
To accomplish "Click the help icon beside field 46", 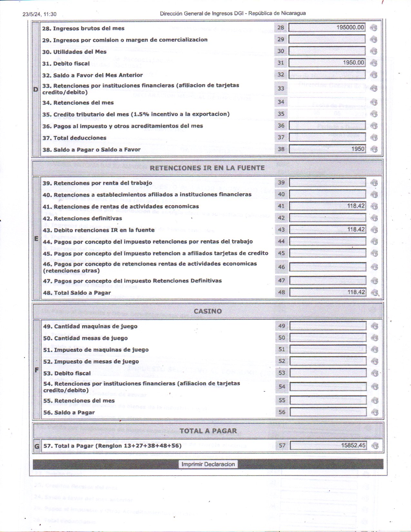I will pyautogui.click(x=374, y=267).
